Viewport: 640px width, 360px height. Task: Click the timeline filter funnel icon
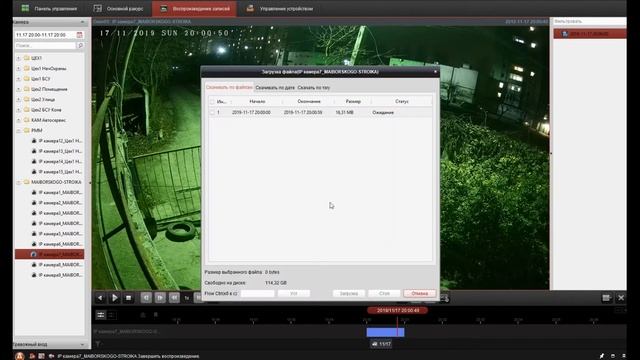click(x=98, y=344)
